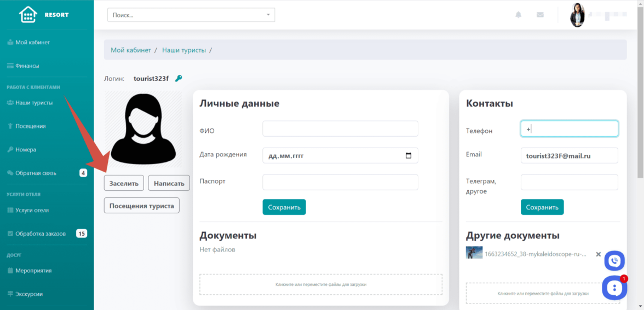
Task: Click login name tourist323f text
Action: tap(151, 78)
